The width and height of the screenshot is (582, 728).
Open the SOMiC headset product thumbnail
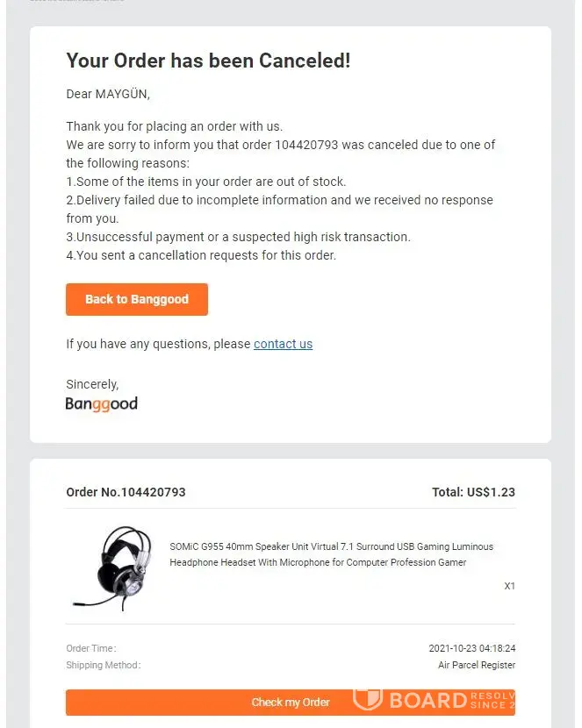pos(110,567)
